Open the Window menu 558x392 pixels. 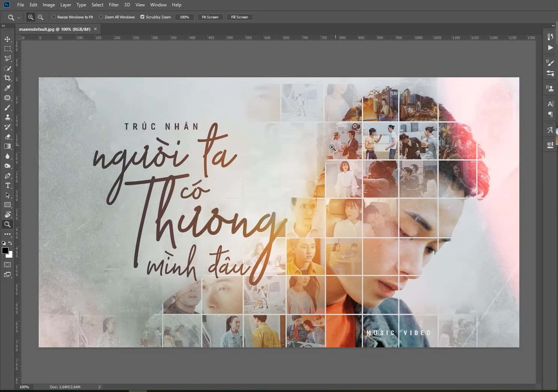(158, 5)
